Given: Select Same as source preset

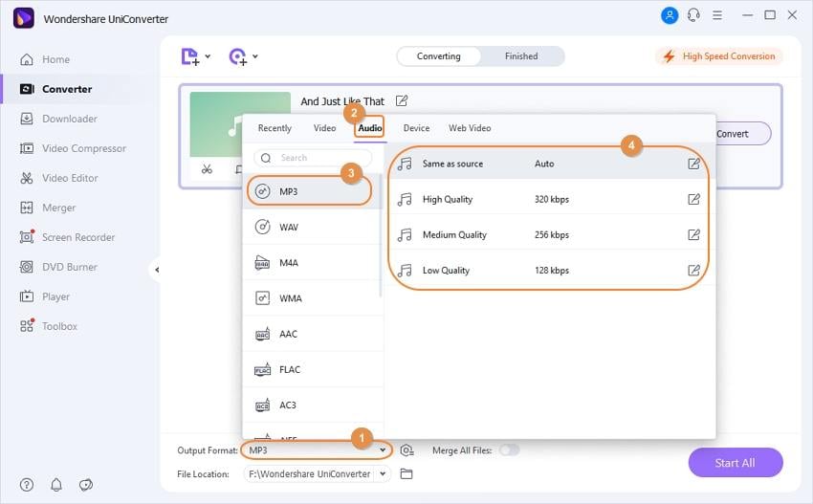Looking at the screenshot, I should (549, 164).
